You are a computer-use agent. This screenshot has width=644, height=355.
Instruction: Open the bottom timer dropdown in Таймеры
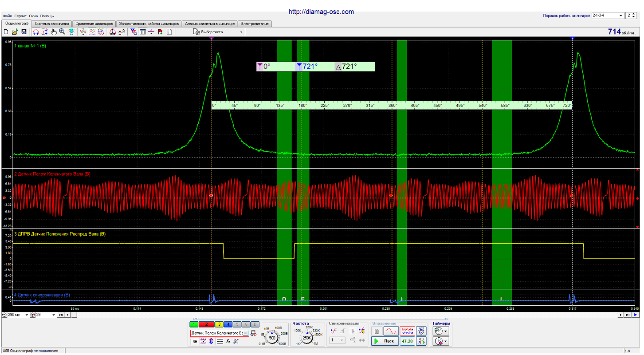441,341
